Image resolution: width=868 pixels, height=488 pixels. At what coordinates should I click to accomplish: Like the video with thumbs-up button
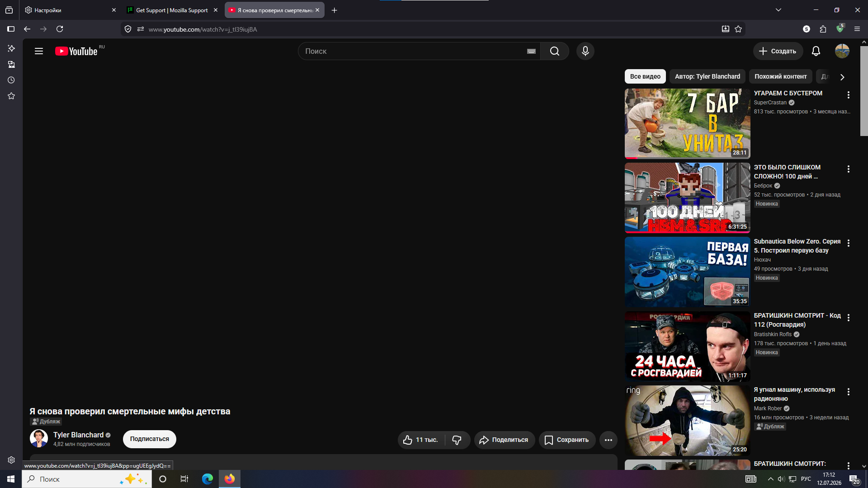pyautogui.click(x=421, y=440)
